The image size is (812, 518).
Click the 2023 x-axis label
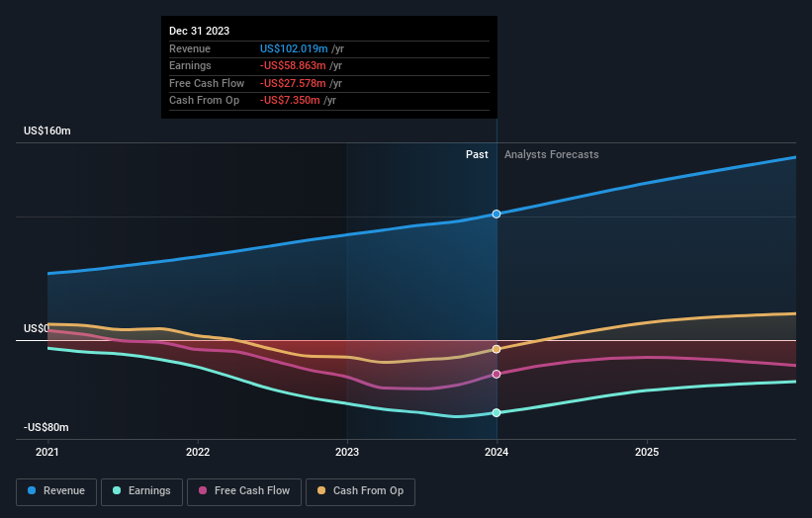point(347,452)
